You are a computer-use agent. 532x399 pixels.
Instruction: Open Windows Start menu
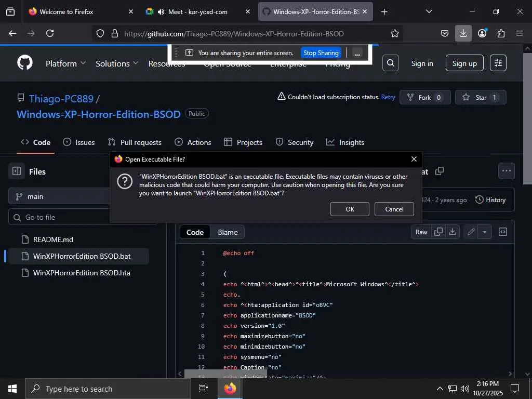tap(12, 389)
